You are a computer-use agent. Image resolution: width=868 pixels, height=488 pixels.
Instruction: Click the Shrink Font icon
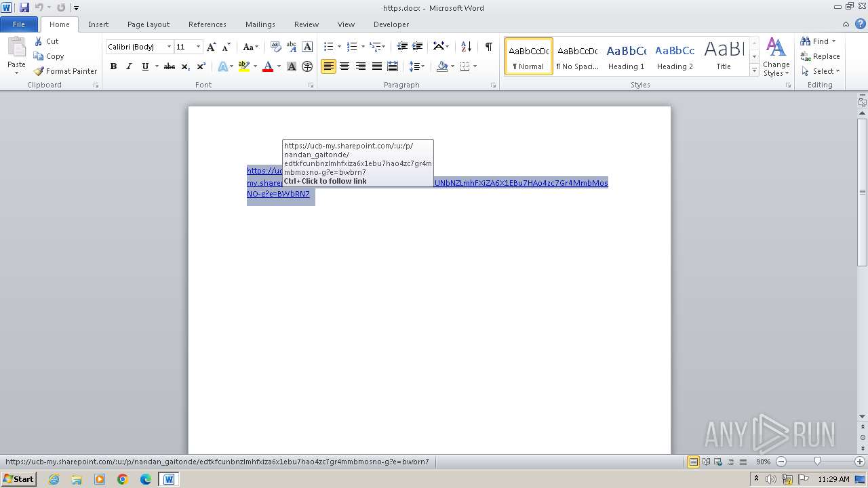point(226,47)
